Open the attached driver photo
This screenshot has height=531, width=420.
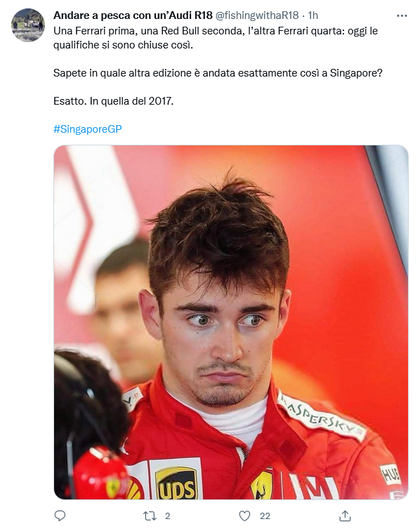pos(231,322)
